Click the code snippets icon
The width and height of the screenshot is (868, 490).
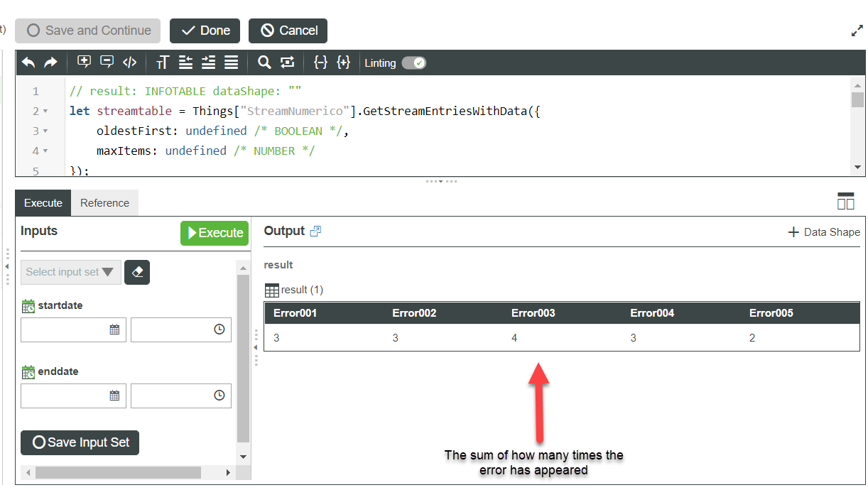coord(129,62)
